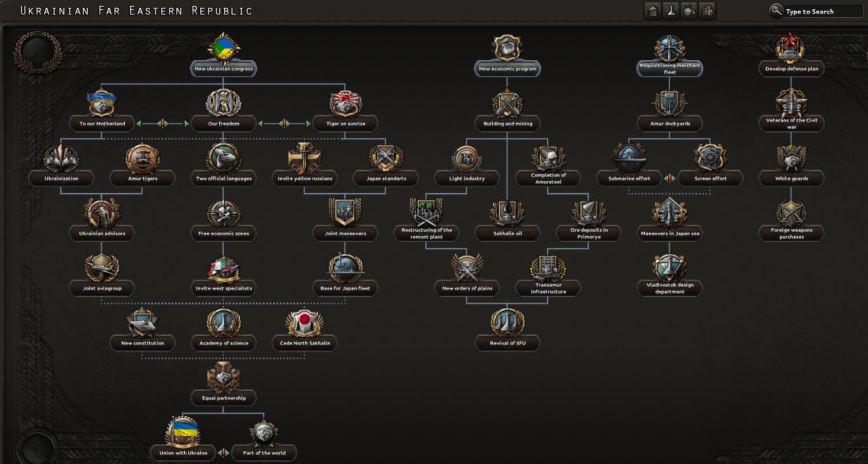Choose the Ore deposits in Primorye icon

(x=589, y=213)
